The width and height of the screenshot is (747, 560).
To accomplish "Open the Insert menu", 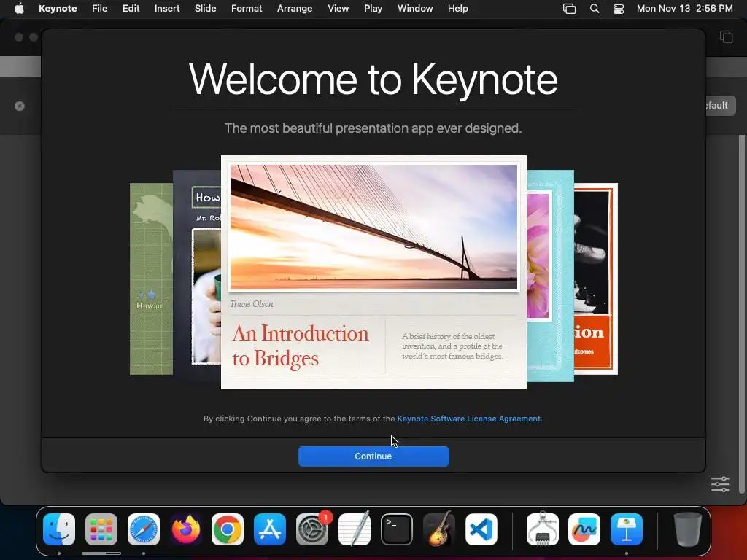I will pos(167,9).
